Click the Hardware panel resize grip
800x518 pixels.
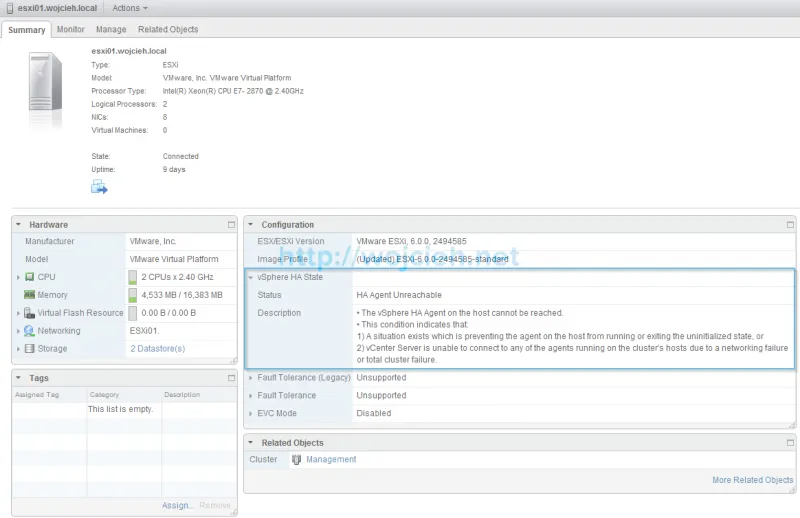click(234, 361)
